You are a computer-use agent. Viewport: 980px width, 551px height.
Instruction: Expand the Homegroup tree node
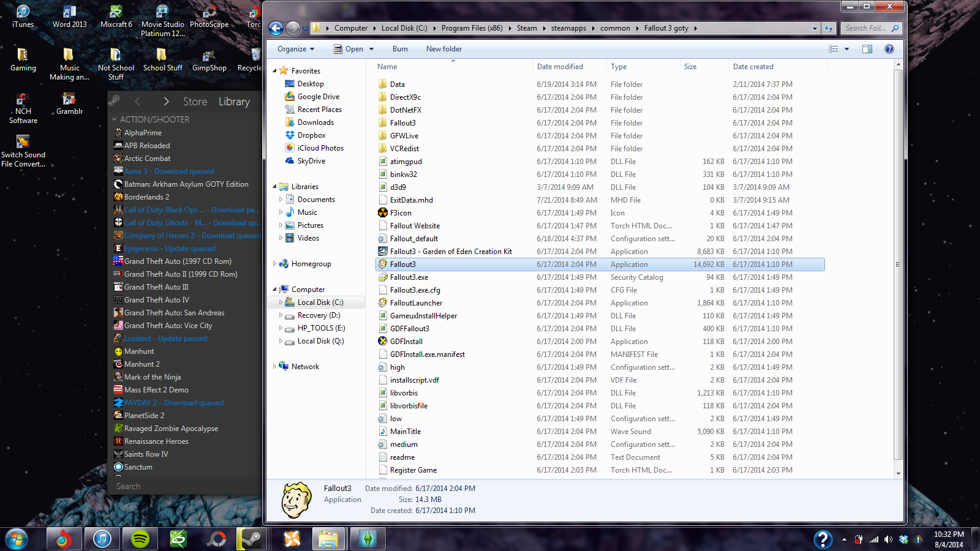274,264
